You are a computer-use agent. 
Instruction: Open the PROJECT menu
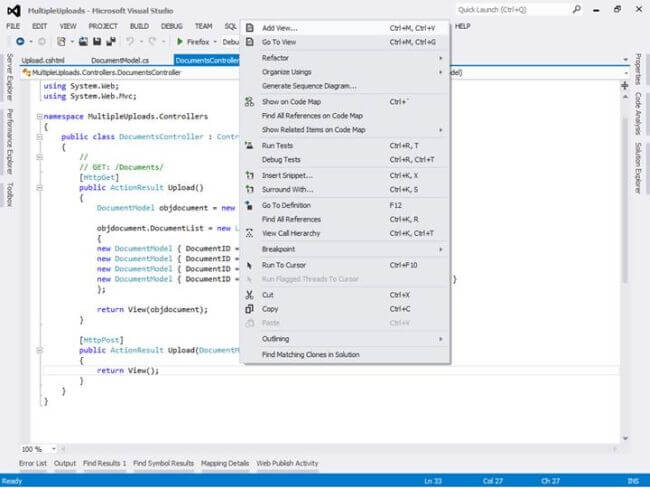103,26
